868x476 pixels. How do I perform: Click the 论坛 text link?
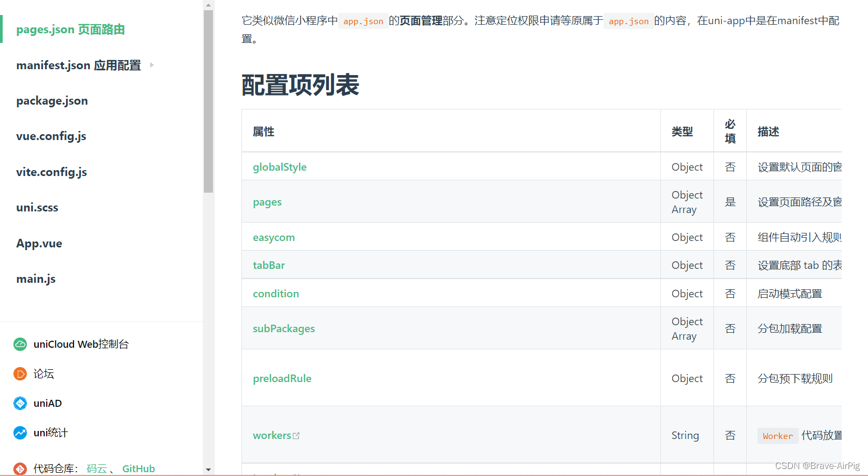click(x=43, y=374)
